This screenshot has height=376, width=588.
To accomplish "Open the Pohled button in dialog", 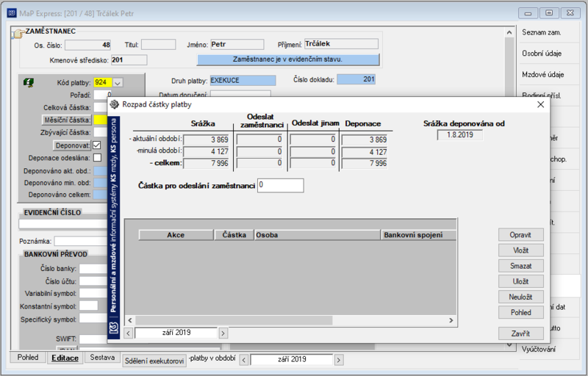I will (x=520, y=312).
